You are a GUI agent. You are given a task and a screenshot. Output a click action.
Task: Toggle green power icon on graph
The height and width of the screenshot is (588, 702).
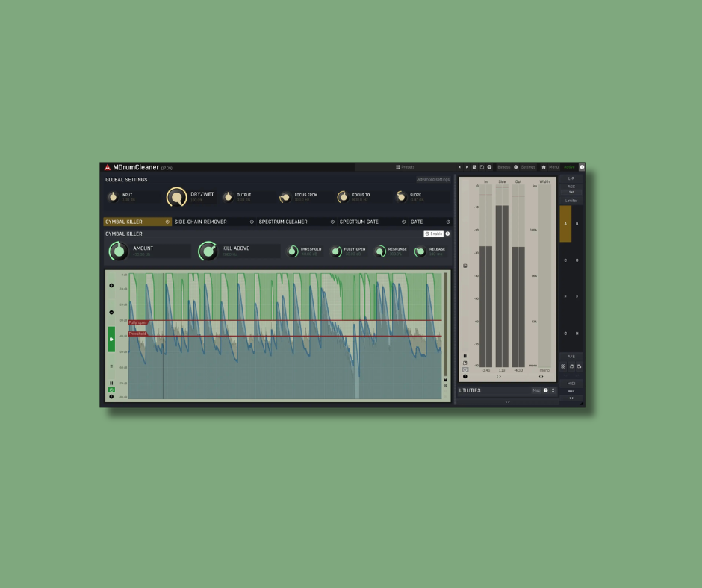point(111,390)
